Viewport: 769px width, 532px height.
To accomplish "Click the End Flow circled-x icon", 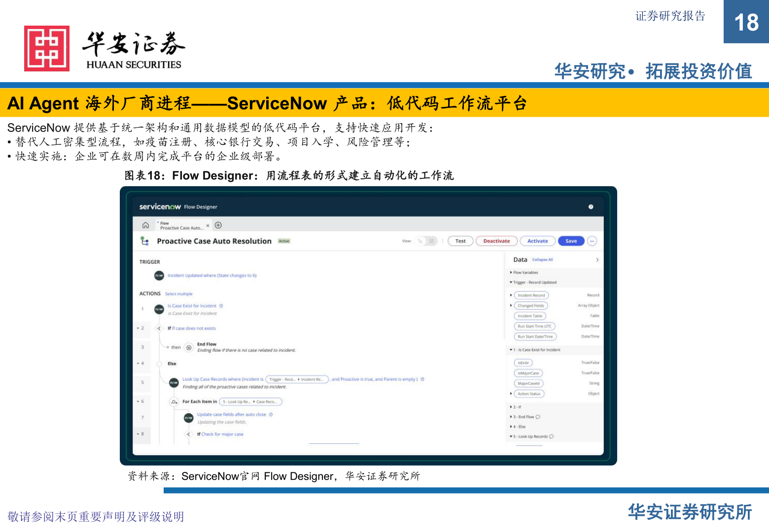I will [x=189, y=347].
